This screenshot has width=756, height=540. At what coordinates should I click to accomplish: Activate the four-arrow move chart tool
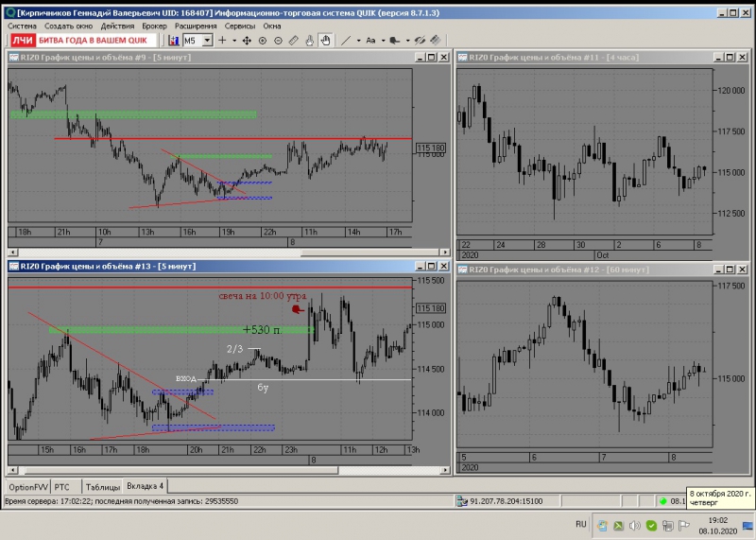click(247, 41)
